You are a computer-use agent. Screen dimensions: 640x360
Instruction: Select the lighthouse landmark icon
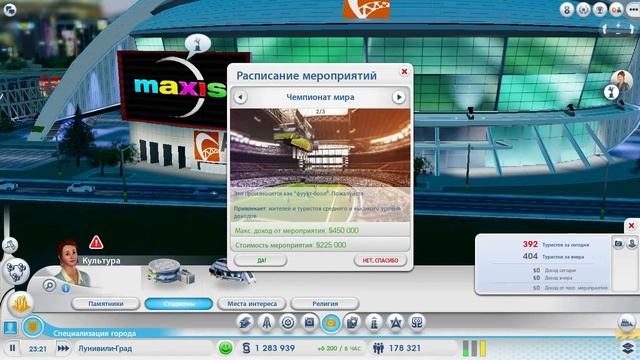pyautogui.click(x=374, y=323)
